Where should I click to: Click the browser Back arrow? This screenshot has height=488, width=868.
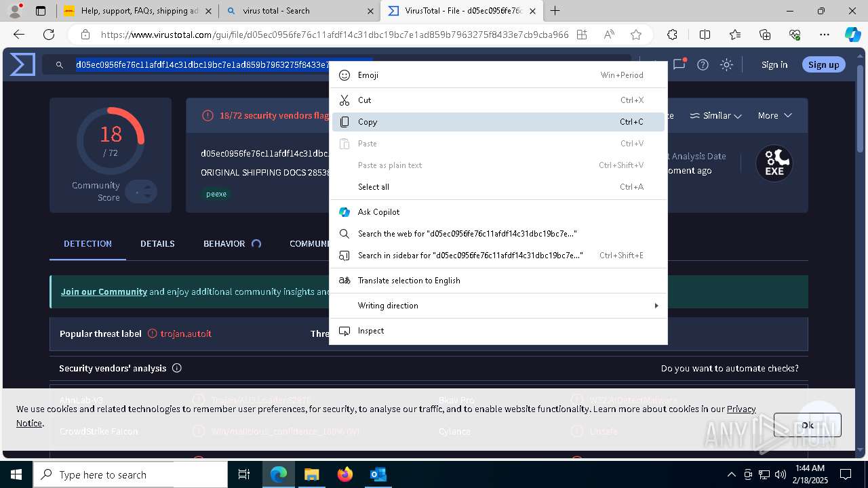point(19,35)
